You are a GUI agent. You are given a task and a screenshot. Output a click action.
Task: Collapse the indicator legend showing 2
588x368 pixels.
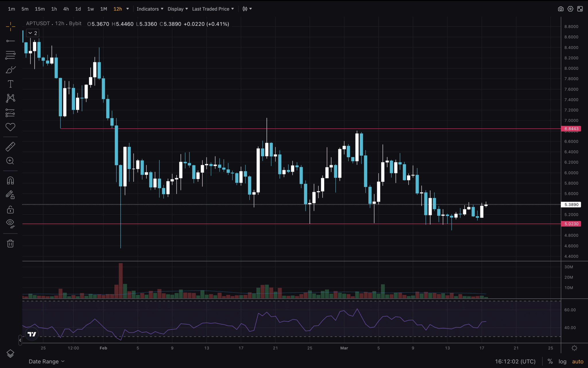tap(32, 33)
